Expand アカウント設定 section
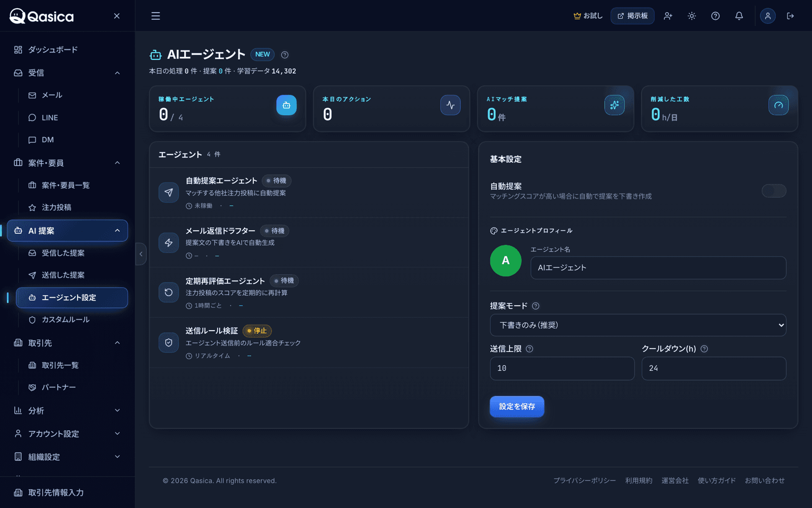 [x=67, y=434]
